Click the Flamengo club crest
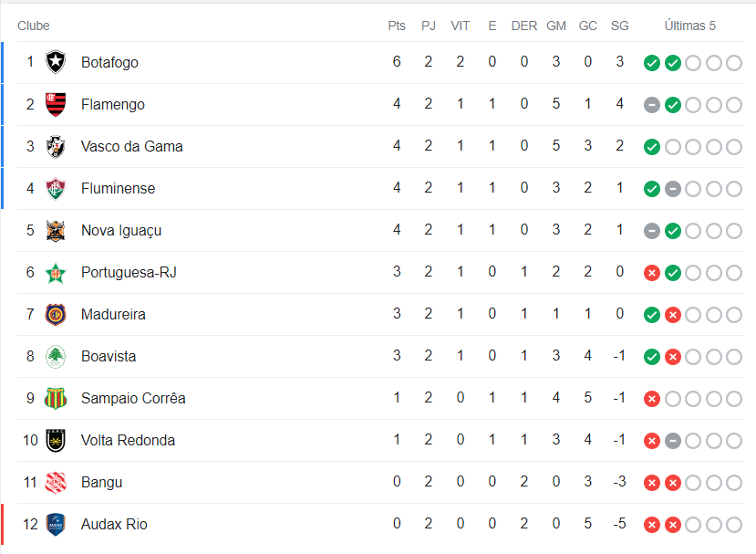756x554 pixels. tap(56, 104)
